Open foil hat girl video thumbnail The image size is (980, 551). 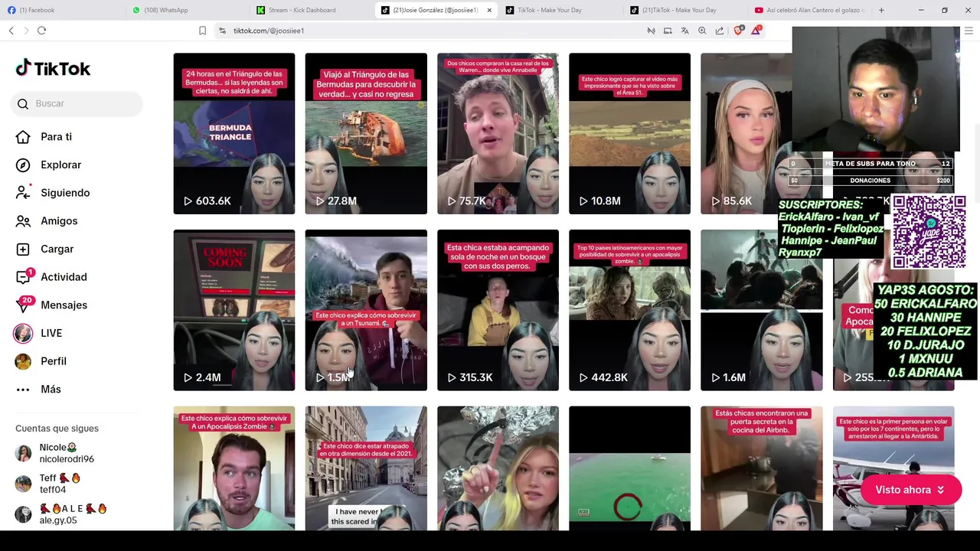point(498,468)
